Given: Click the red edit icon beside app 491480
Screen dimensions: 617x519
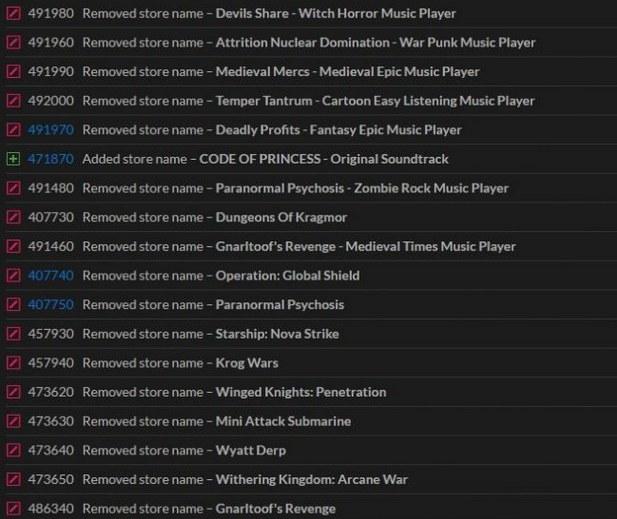Looking at the screenshot, I should [13, 188].
